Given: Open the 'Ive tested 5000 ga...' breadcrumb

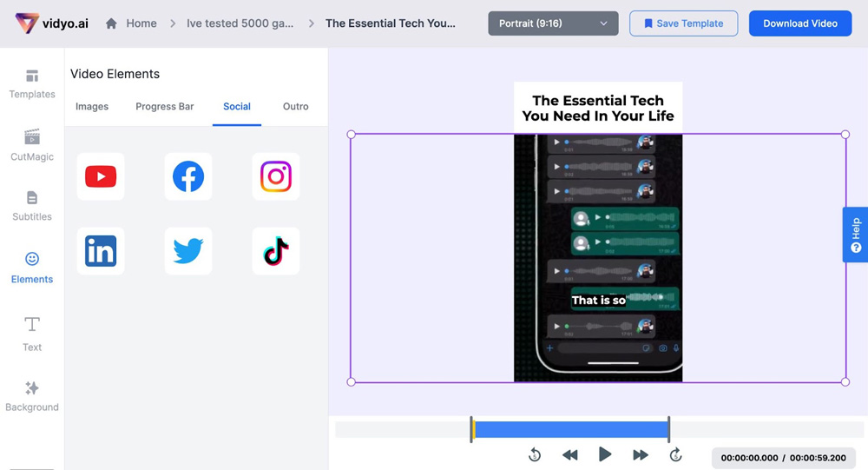Looking at the screenshot, I should [240, 23].
